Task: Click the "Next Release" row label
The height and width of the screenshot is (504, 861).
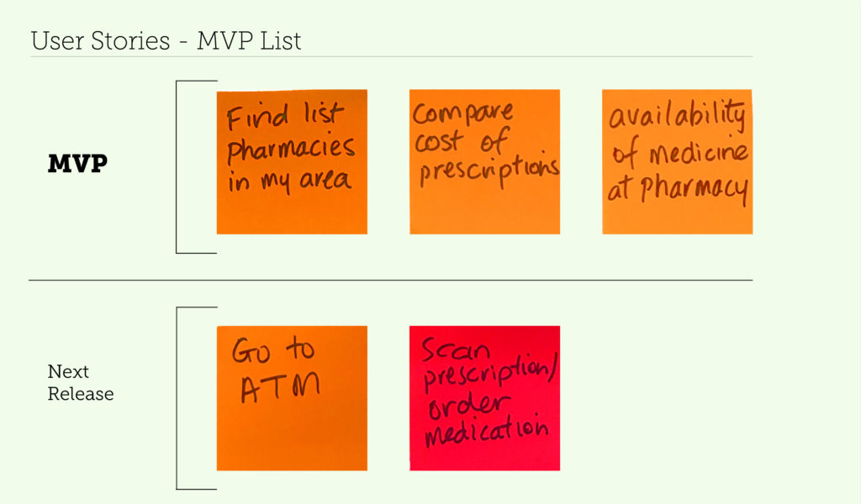Action: [x=80, y=382]
